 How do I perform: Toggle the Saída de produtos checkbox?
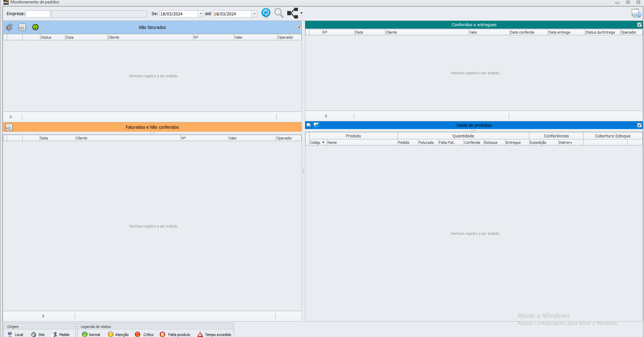click(639, 125)
